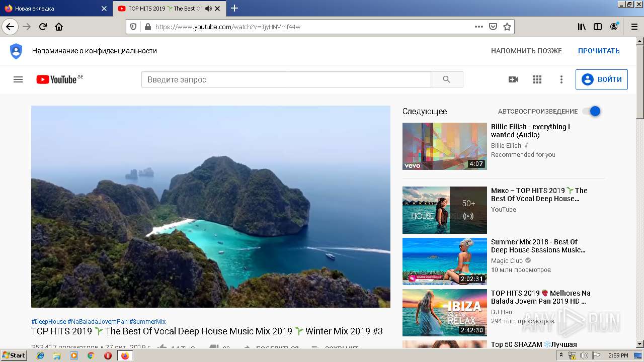Screen dimensions: 644x362
Task: Save page to Pocket icon
Action: coord(493,27)
